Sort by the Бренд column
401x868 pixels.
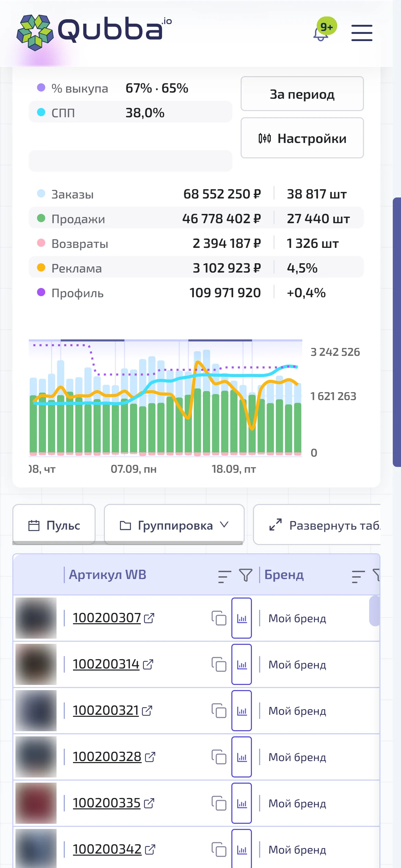coord(358,576)
